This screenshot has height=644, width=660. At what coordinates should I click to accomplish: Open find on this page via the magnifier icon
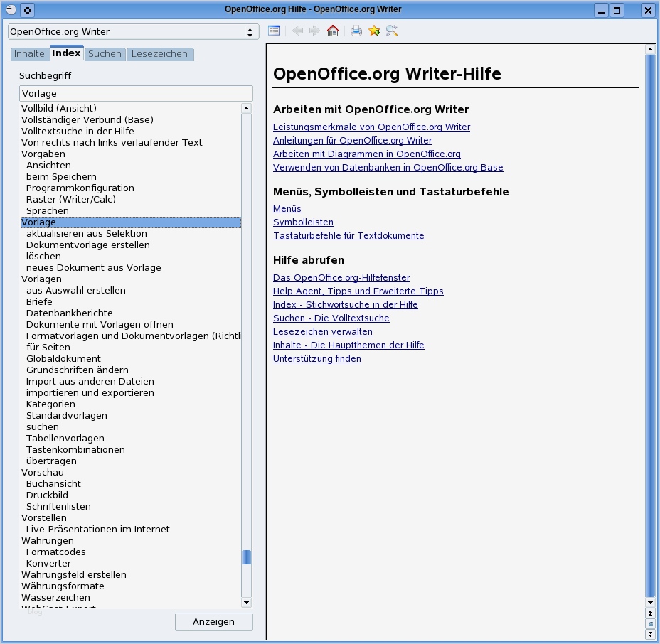392,31
